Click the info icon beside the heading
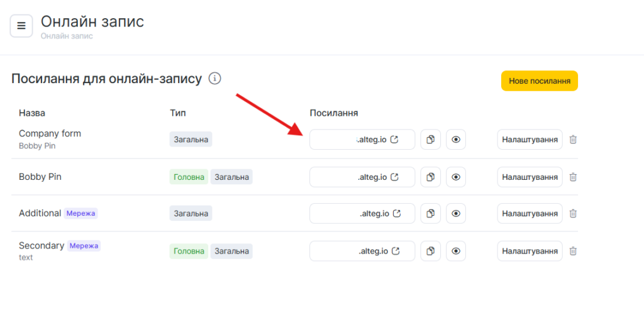 (x=215, y=79)
